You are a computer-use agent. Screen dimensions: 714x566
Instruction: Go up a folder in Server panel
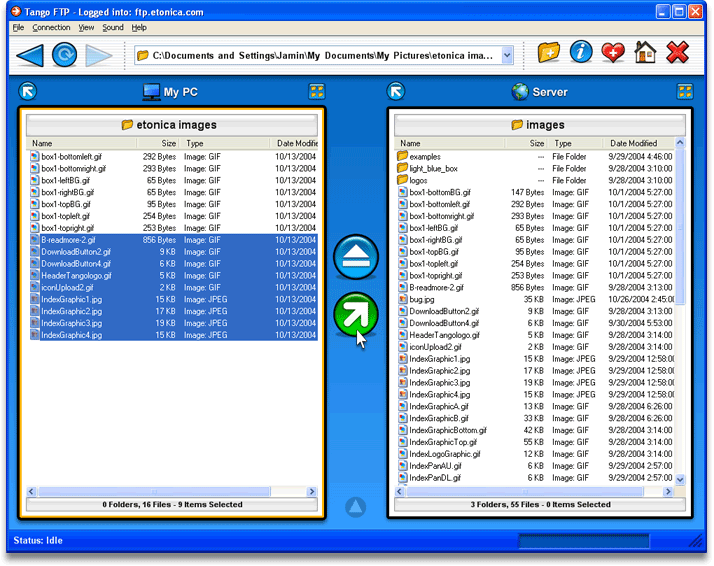396,92
